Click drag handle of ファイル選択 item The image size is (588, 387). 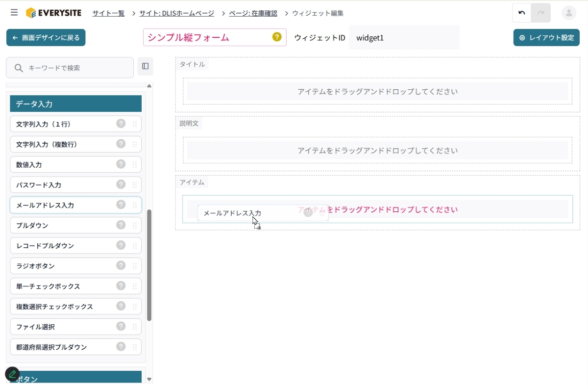[x=135, y=327]
